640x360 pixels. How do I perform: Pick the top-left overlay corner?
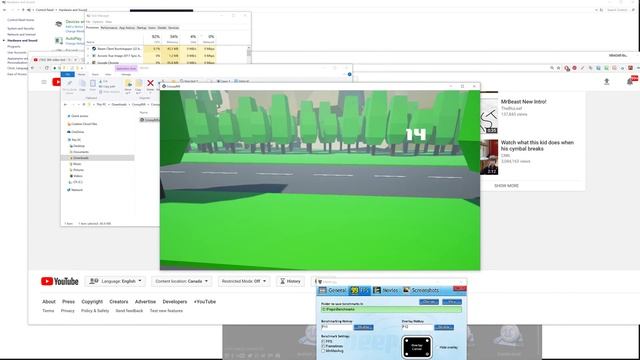pyautogui.click(x=407, y=340)
